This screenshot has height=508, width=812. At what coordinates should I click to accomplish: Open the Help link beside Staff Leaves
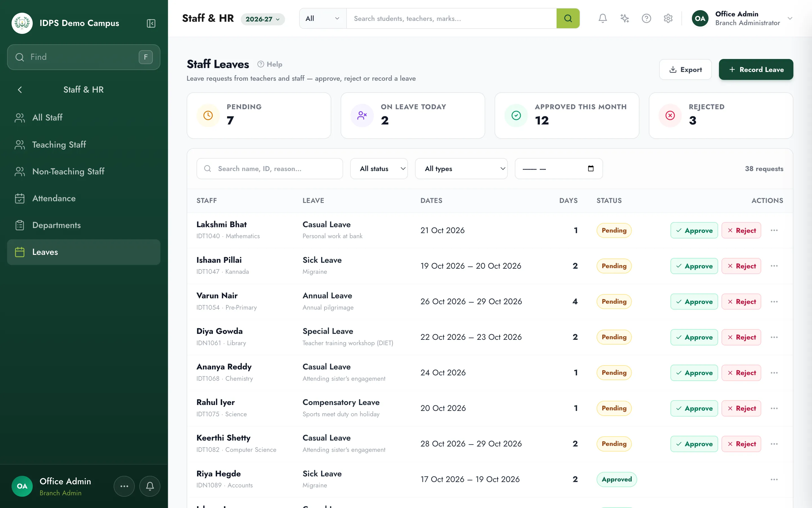pos(270,64)
